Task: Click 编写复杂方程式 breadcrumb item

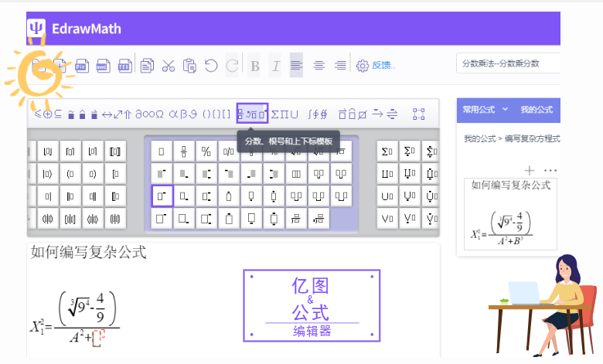Action: click(x=532, y=138)
